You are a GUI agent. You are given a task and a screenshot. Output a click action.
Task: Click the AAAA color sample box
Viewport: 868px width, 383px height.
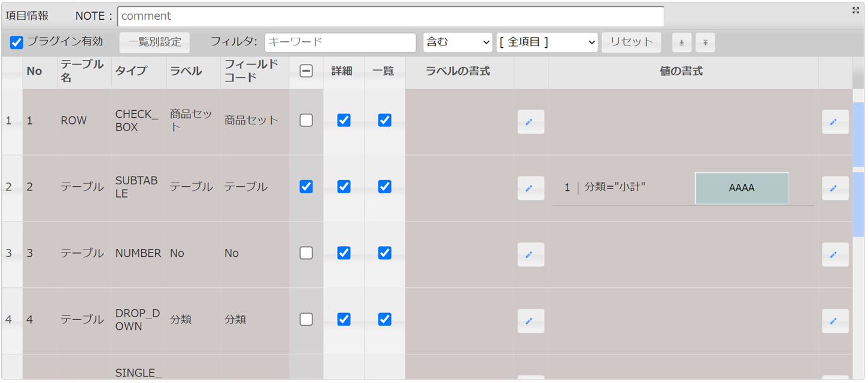coord(742,188)
